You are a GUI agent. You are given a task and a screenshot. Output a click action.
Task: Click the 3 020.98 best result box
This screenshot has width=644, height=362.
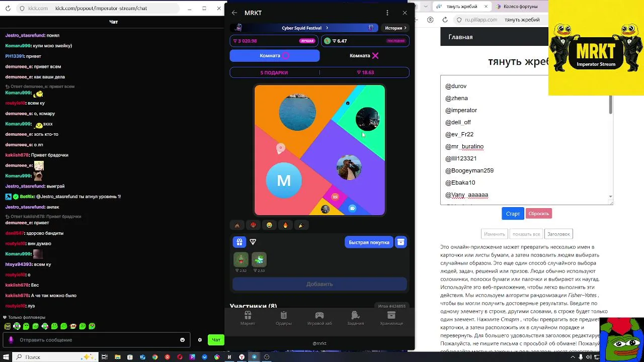pos(274,41)
